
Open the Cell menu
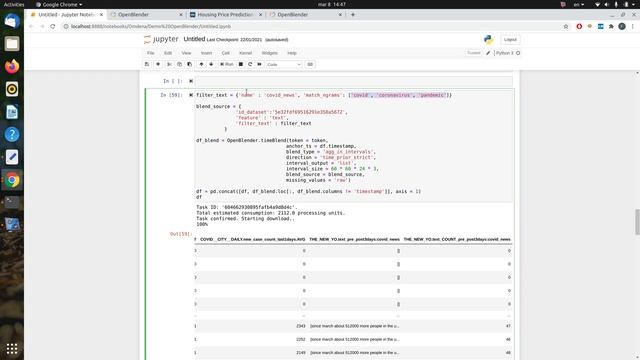tap(225, 53)
